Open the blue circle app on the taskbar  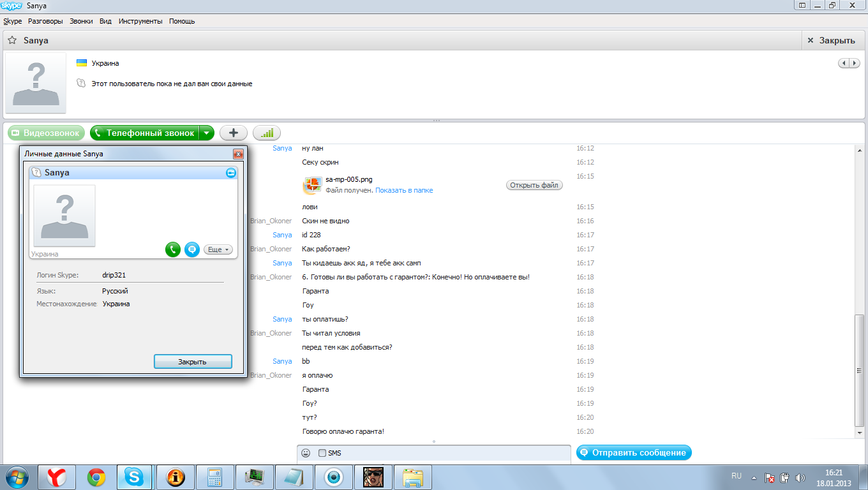coord(333,477)
